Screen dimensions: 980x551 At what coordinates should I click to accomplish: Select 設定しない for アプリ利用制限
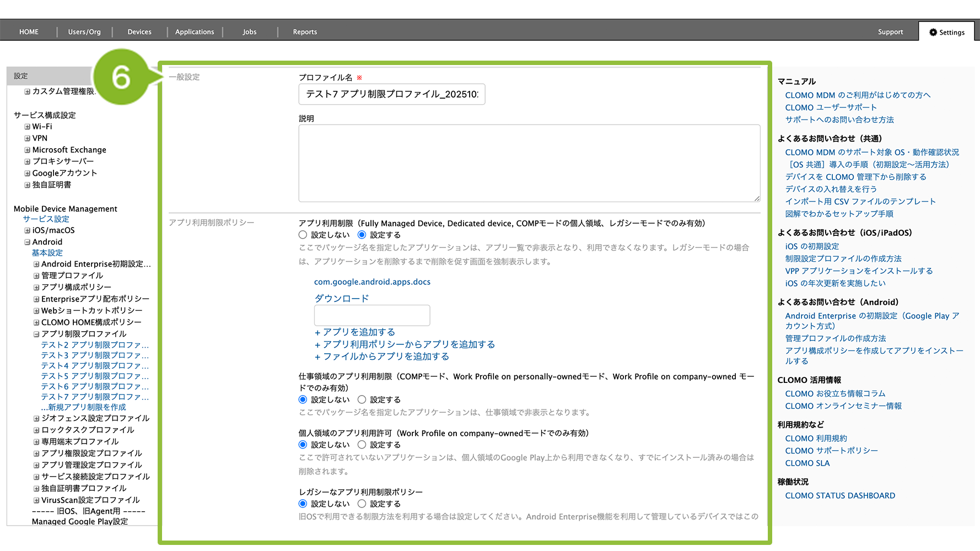coord(303,235)
